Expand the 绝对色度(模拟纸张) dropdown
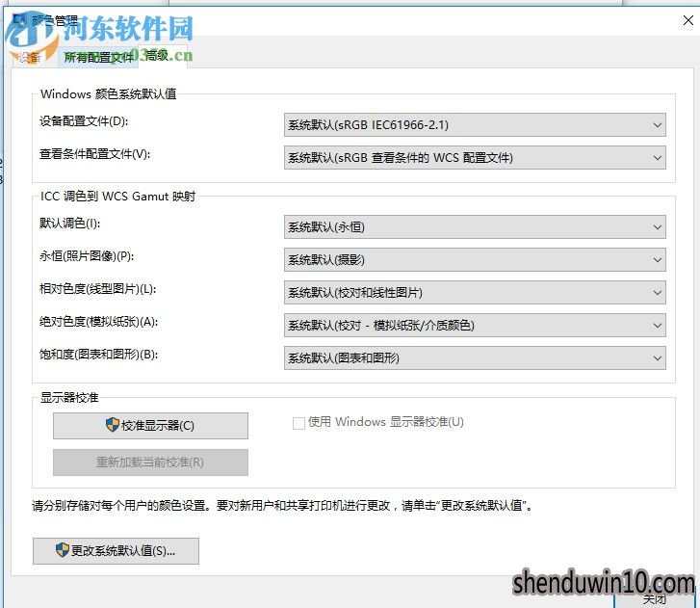 click(x=475, y=325)
